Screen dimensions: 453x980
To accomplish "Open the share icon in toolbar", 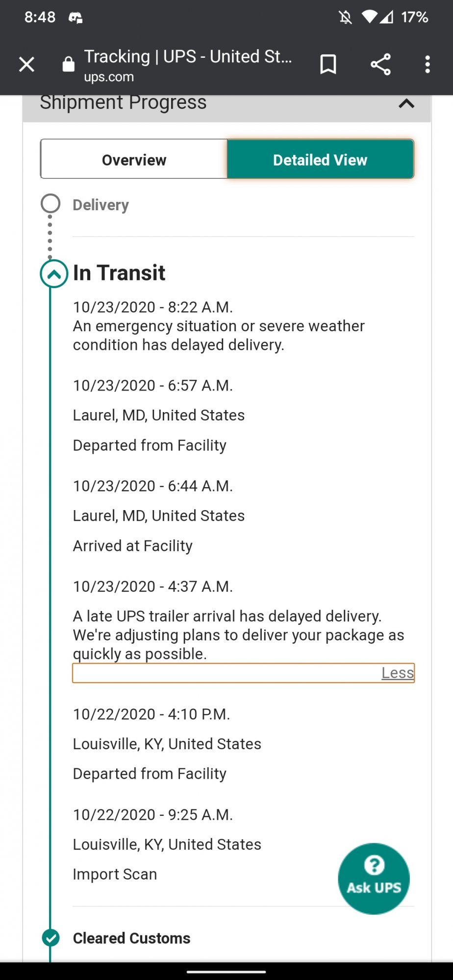I will coord(380,64).
